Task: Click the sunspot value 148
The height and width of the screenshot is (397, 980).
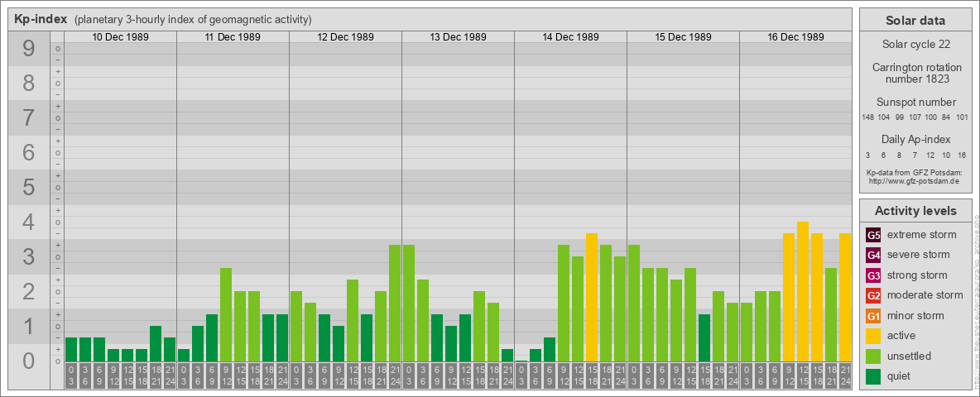Action: (867, 117)
